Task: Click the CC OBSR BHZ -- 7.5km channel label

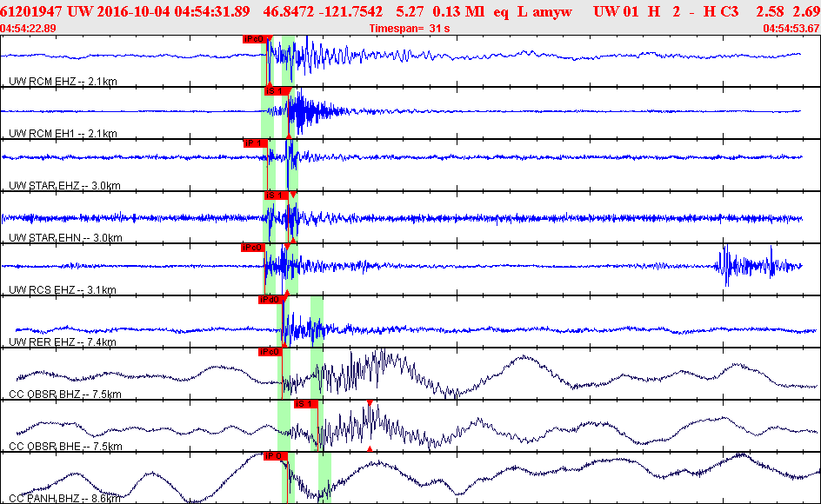Action: point(65,395)
